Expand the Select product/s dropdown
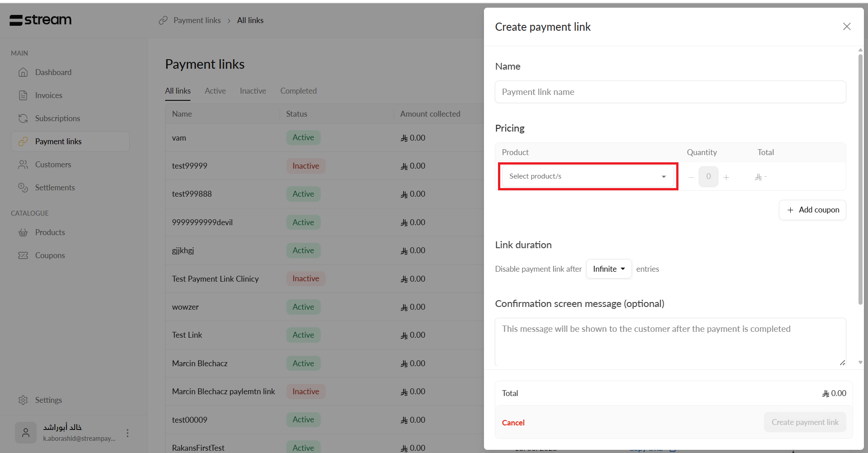The image size is (868, 453). pyautogui.click(x=588, y=176)
